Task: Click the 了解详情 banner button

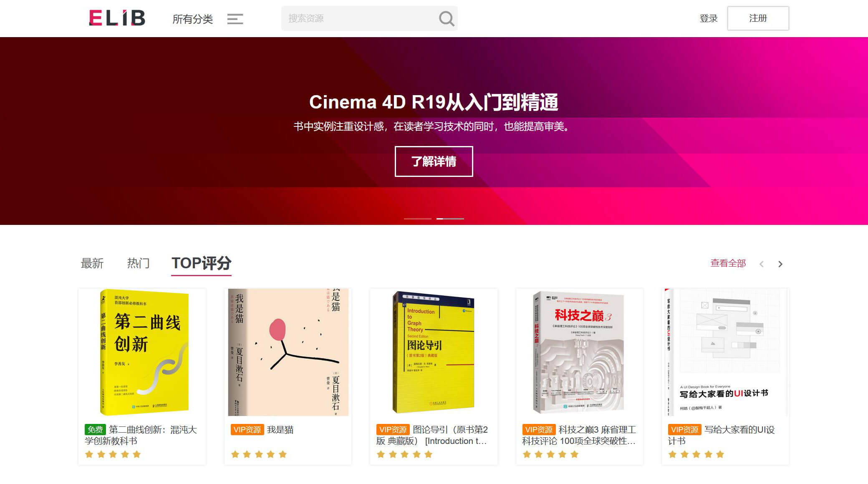Action: pyautogui.click(x=434, y=161)
